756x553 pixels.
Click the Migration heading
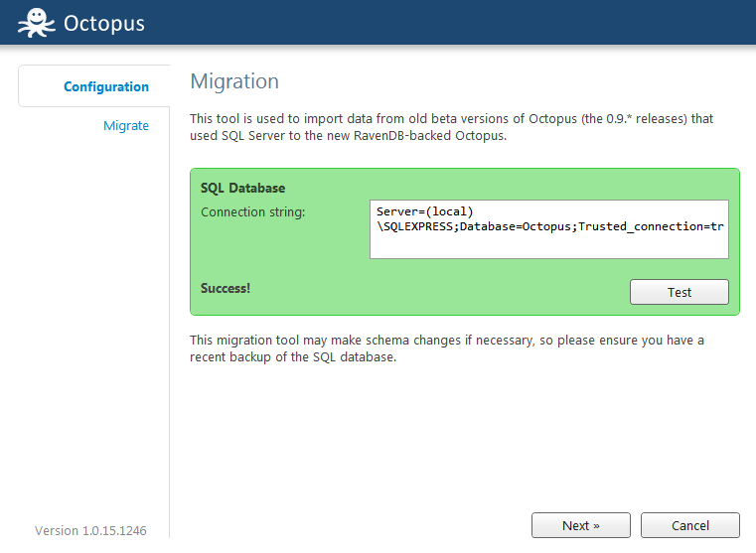coord(234,81)
